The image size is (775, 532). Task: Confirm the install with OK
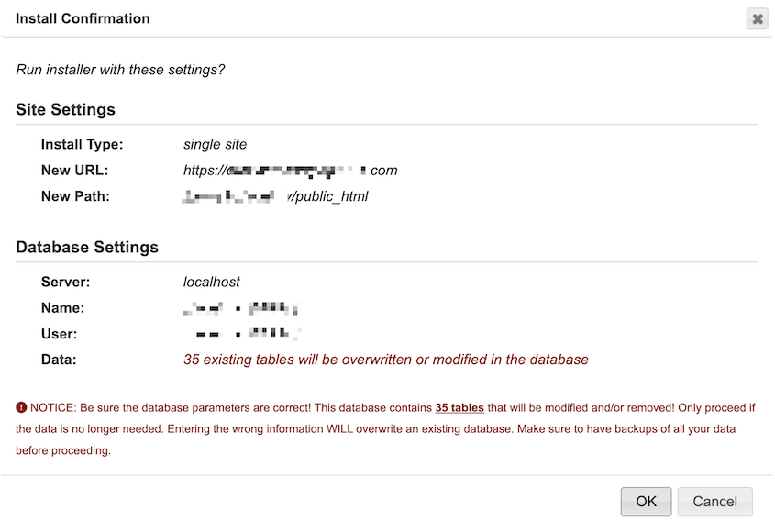(646, 502)
